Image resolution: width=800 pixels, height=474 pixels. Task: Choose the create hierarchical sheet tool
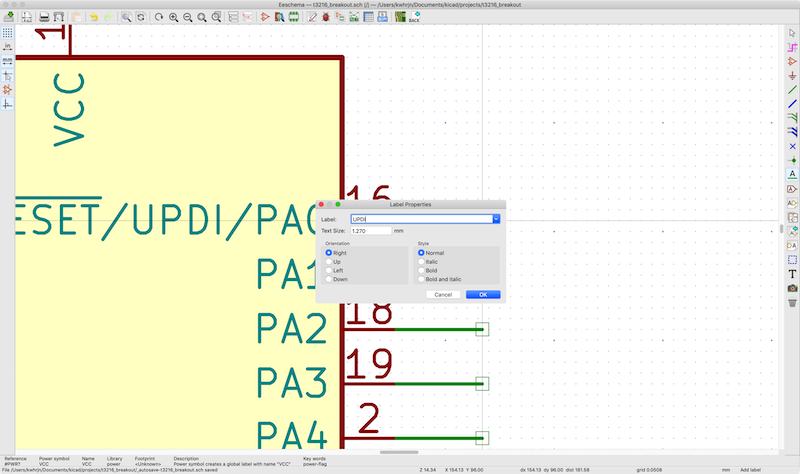pos(792,217)
